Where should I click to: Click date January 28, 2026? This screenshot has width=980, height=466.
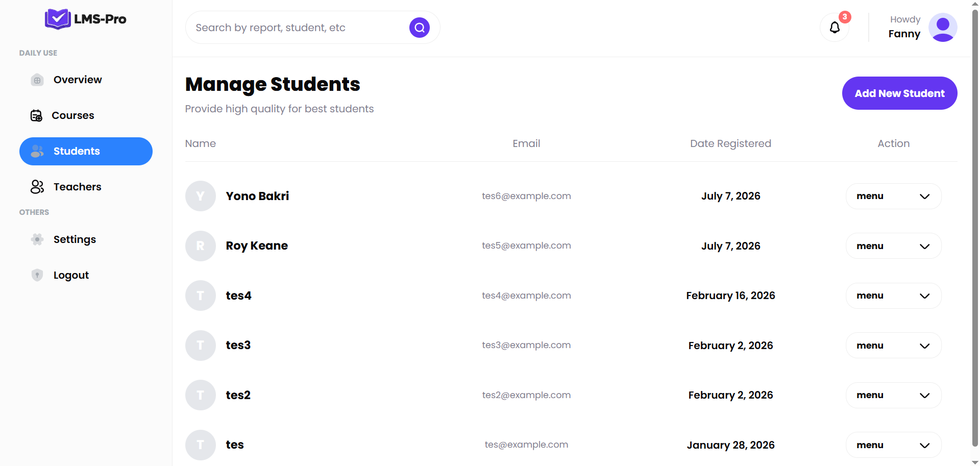pos(730,445)
